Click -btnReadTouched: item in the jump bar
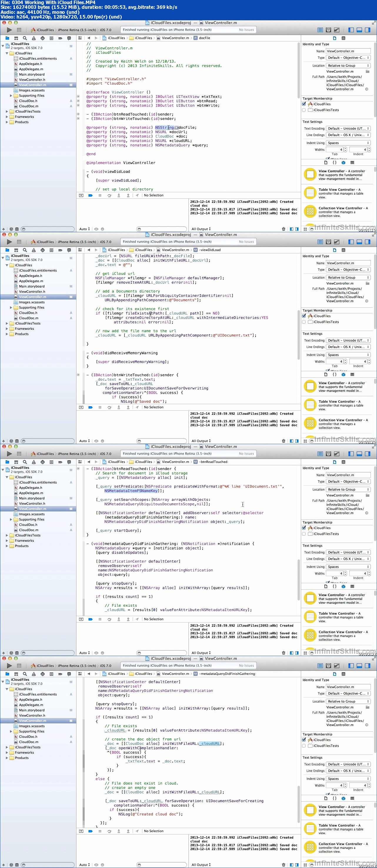This screenshot has height=868, width=377. coord(211,462)
